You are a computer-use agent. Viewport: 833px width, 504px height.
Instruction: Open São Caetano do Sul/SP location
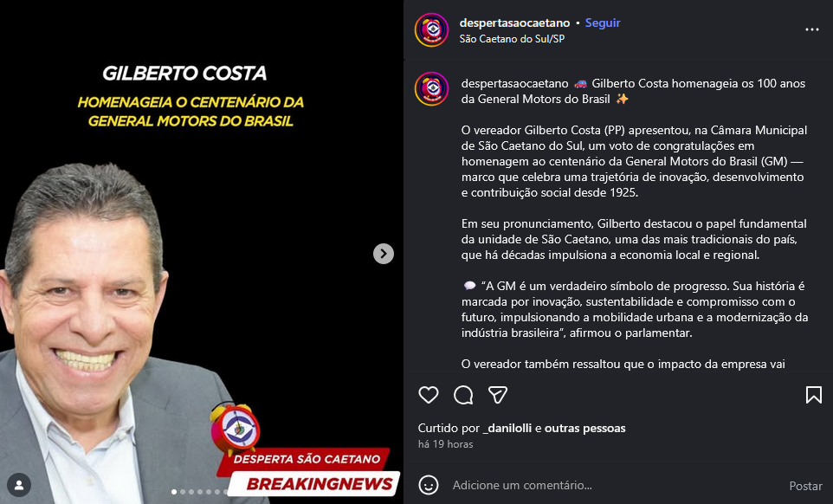click(512, 39)
